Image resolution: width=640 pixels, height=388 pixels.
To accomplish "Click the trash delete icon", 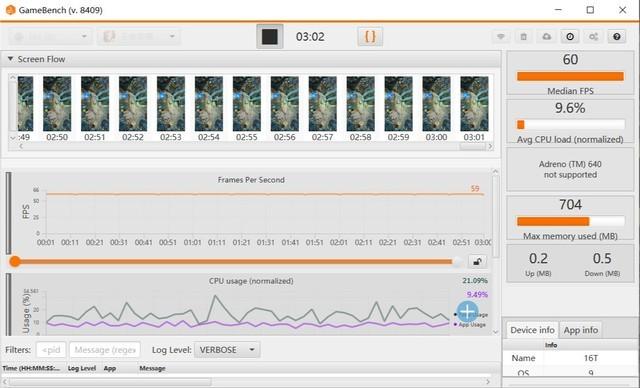I will click(524, 37).
